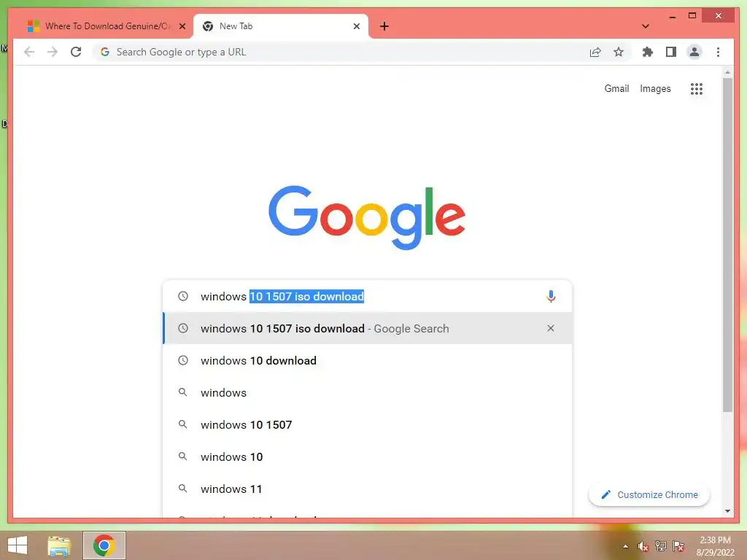The image size is (747, 560).
Task: Share this page icon in address bar
Action: (595, 52)
